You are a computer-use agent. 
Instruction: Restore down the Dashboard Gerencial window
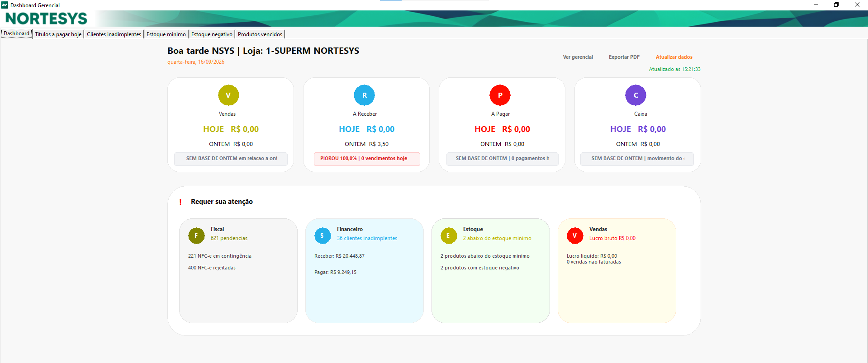(x=836, y=5)
